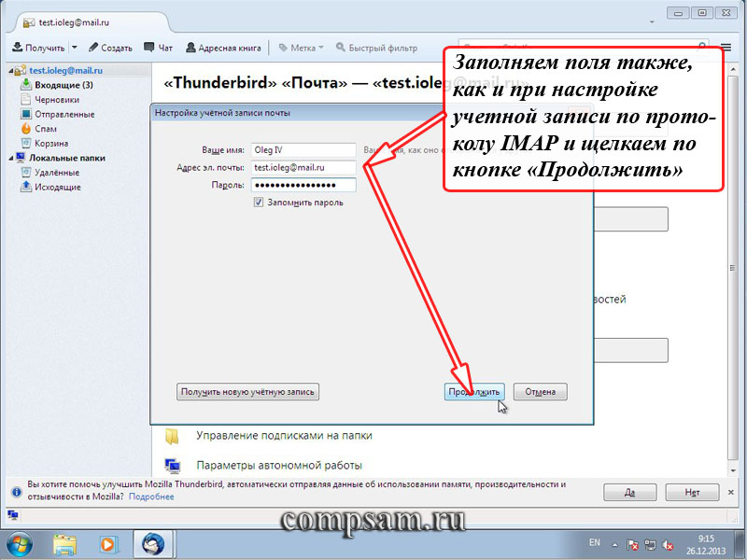747x560 pixels.
Task: Open the Подробнее link
Action: point(151,497)
